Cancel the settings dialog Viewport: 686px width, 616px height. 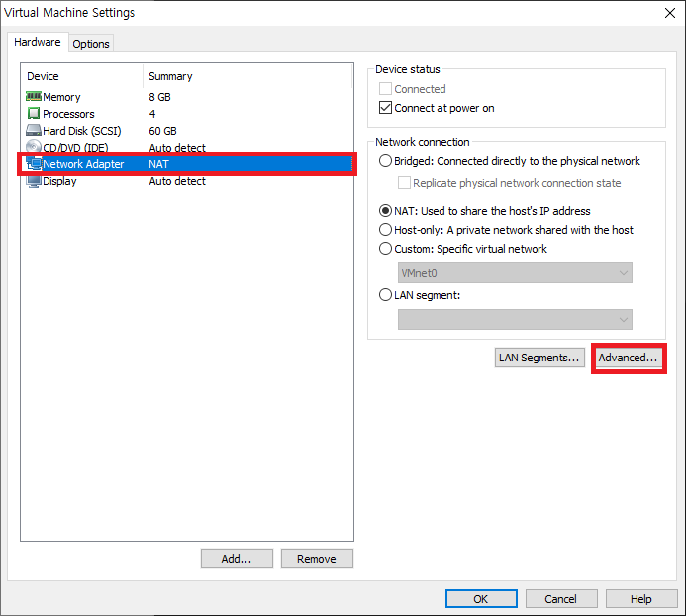click(561, 599)
